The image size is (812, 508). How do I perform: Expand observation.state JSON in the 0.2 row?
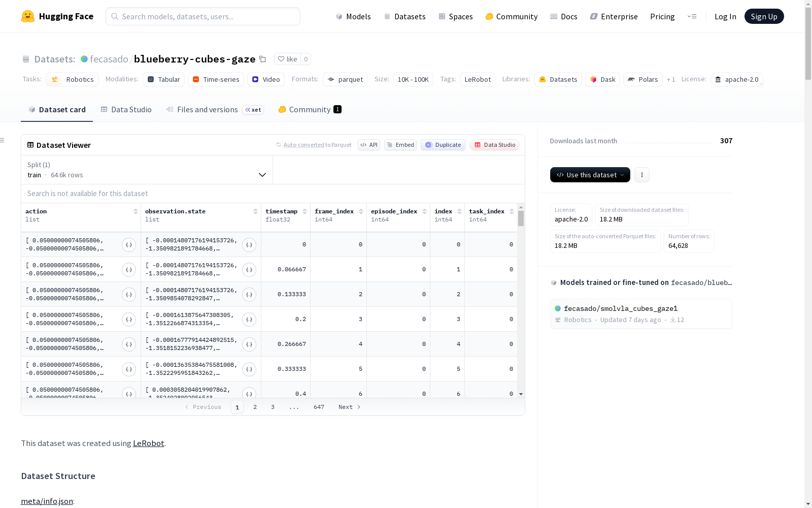click(x=249, y=320)
